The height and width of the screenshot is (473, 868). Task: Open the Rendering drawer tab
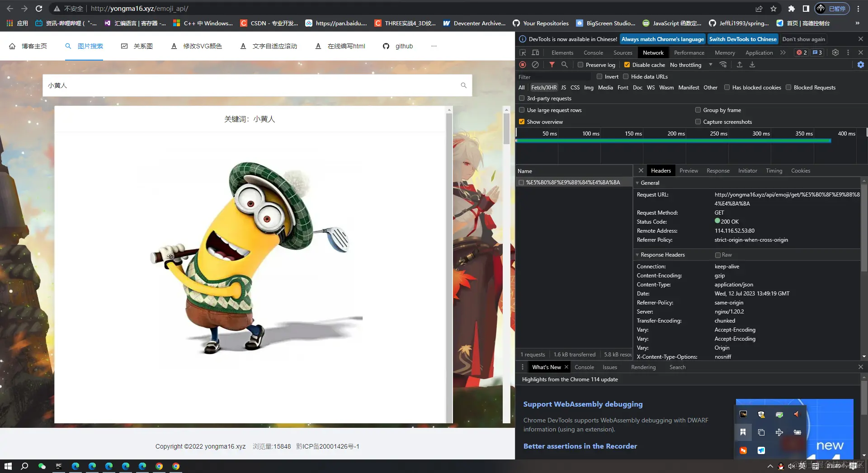(x=643, y=367)
